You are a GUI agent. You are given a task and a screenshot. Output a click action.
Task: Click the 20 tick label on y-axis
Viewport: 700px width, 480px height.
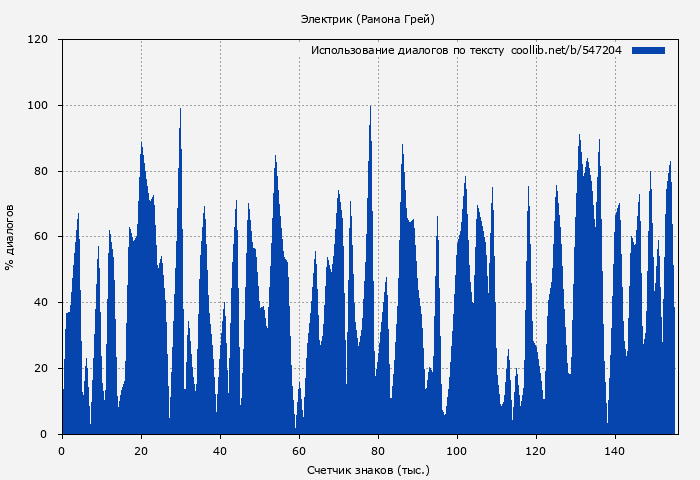(41, 369)
